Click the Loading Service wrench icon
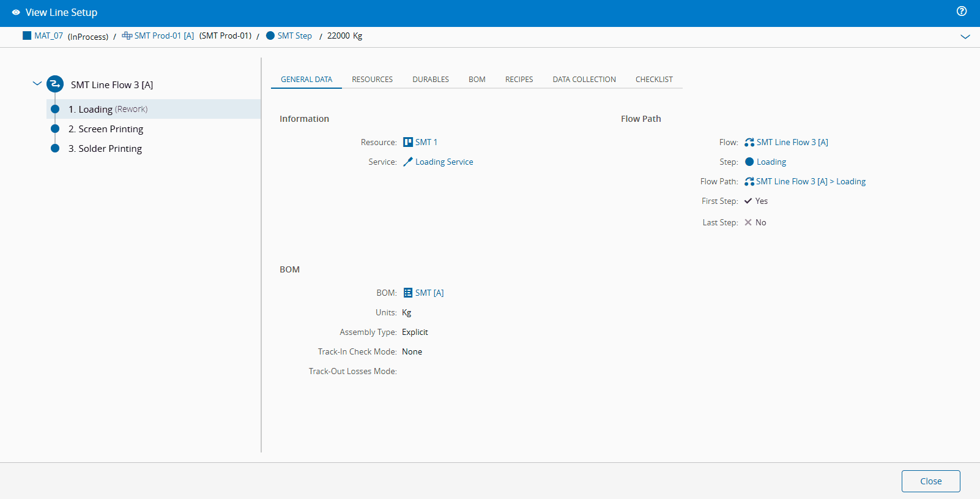This screenshot has width=980, height=499. [408, 162]
